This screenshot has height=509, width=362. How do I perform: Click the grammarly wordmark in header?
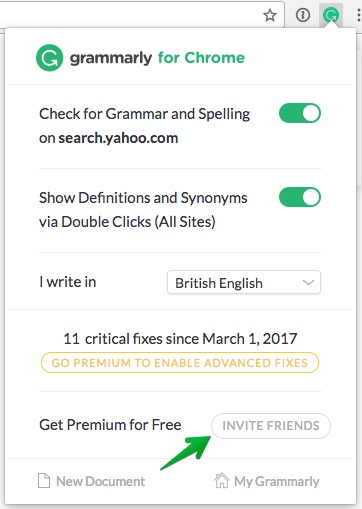click(x=111, y=58)
